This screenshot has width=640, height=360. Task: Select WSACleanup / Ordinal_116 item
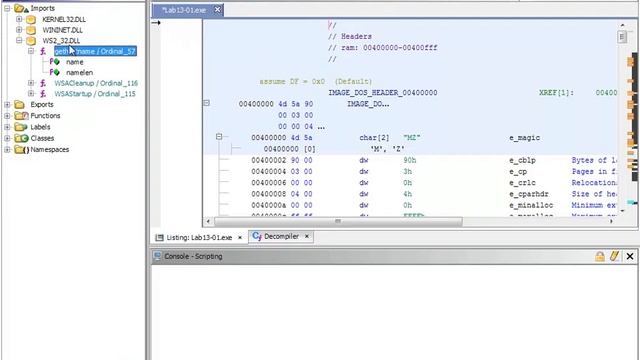click(96, 83)
